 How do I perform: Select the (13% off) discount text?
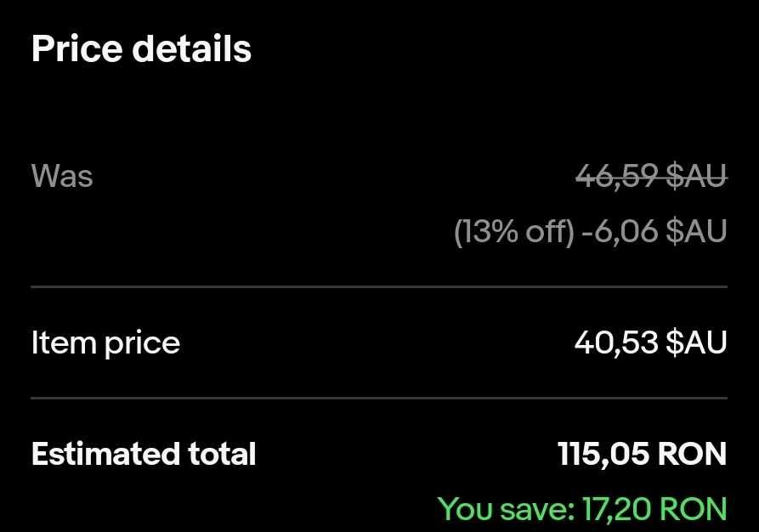(x=514, y=231)
